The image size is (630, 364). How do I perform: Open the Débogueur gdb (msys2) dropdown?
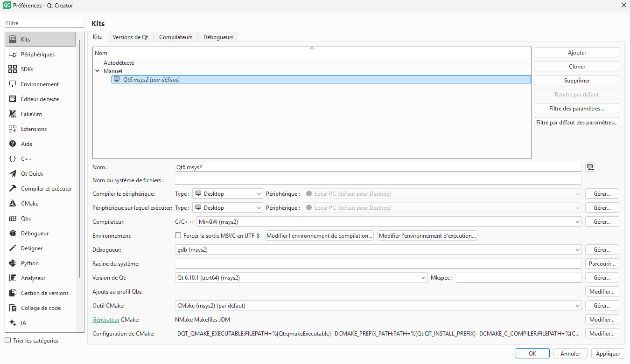378,250
